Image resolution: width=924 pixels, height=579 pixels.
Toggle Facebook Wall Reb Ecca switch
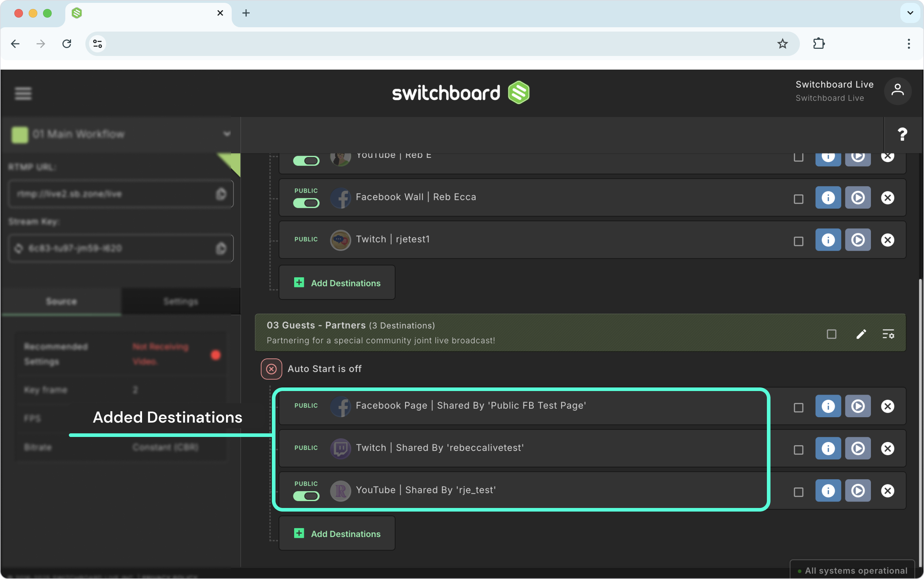[306, 203]
